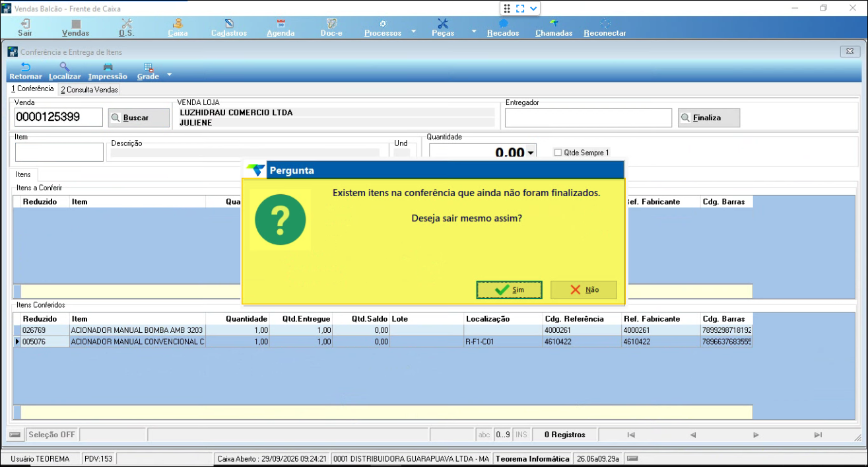Click the Retornar back arrow icon
Viewport: 868px width, 467px height.
[x=26, y=67]
